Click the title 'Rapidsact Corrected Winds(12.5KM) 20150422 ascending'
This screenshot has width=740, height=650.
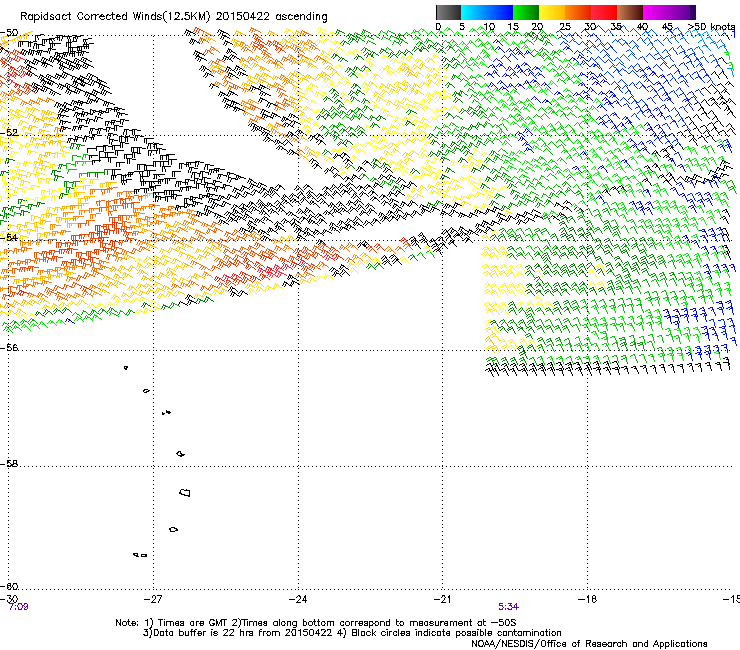(x=174, y=16)
